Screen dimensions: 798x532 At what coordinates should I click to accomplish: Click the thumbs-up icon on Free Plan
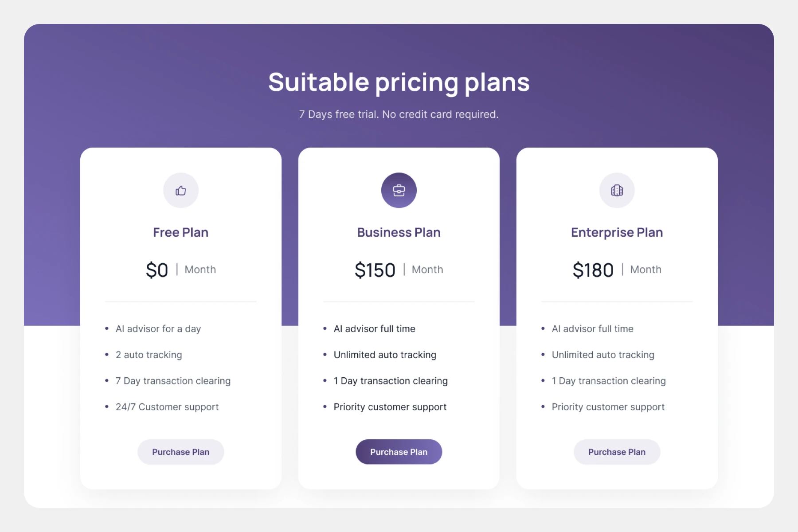coord(181,191)
